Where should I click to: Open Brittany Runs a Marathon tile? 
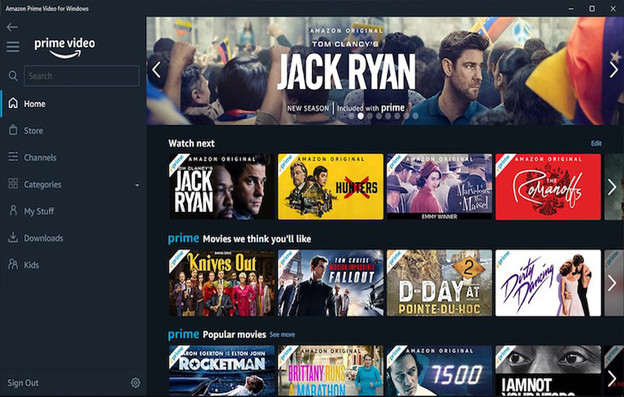pyautogui.click(x=331, y=371)
